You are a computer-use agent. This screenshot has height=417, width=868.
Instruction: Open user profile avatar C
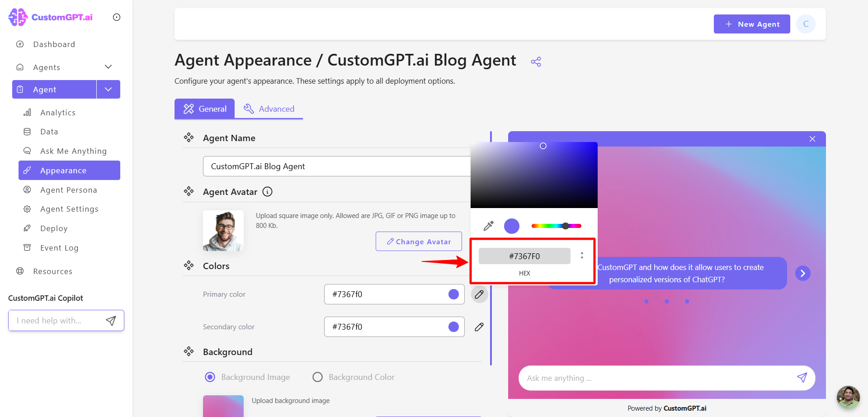coord(806,24)
